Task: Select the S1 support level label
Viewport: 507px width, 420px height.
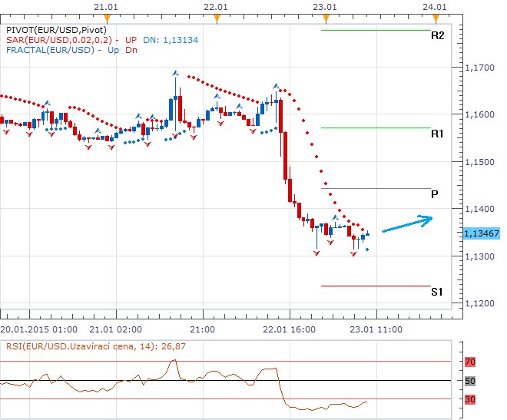Action: pos(436,292)
